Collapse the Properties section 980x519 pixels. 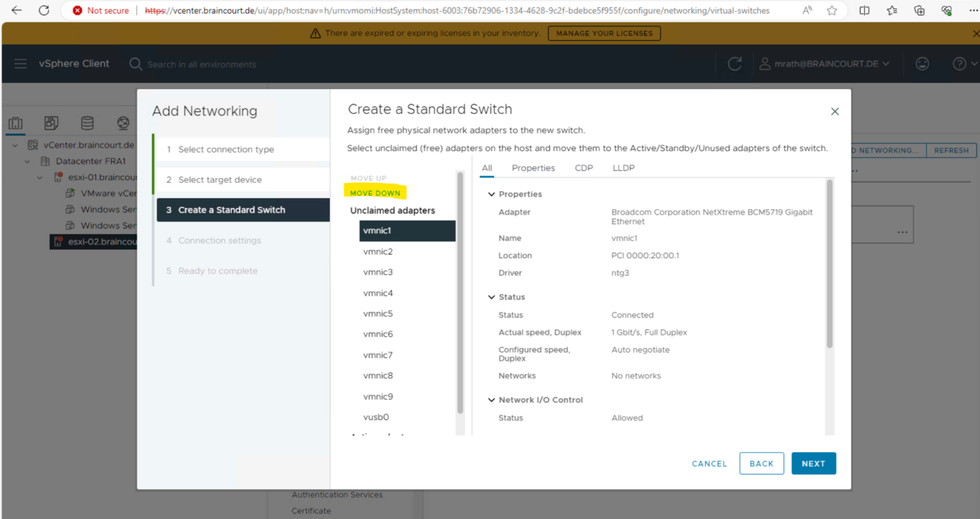click(491, 194)
